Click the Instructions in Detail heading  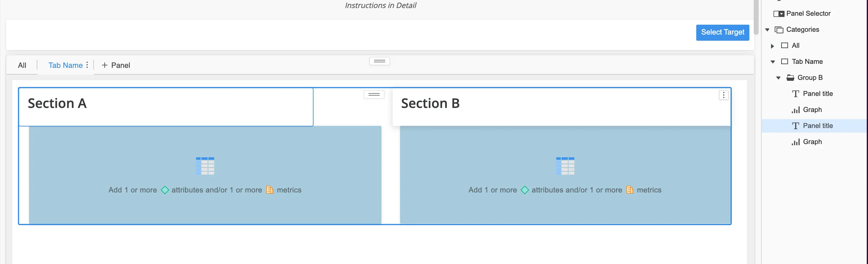click(381, 5)
